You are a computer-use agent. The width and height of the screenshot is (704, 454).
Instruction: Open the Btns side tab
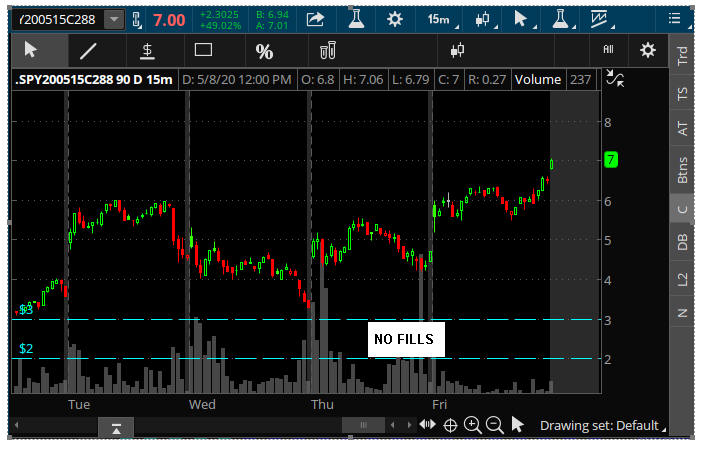tap(682, 170)
